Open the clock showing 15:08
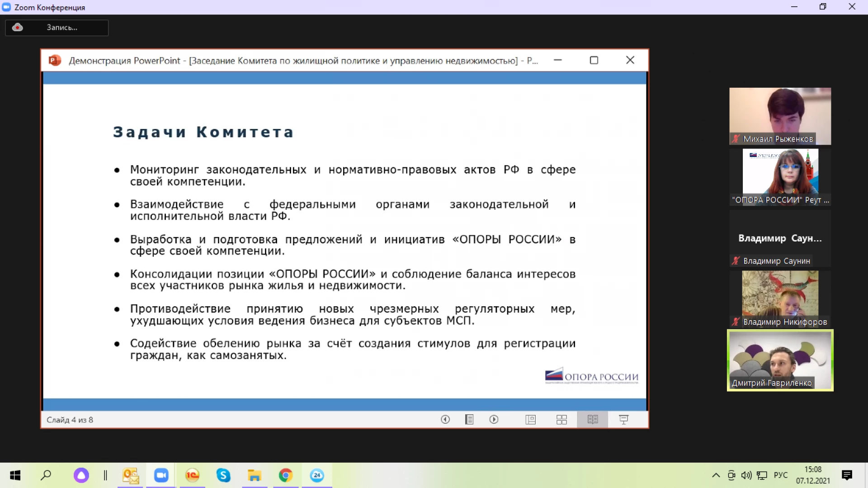The height and width of the screenshot is (488, 868). pos(813,475)
